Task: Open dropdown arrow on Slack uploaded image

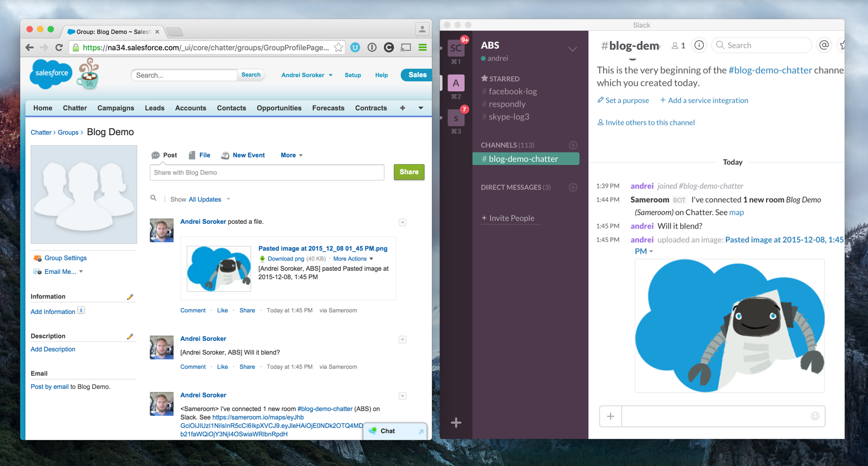Action: [x=651, y=251]
